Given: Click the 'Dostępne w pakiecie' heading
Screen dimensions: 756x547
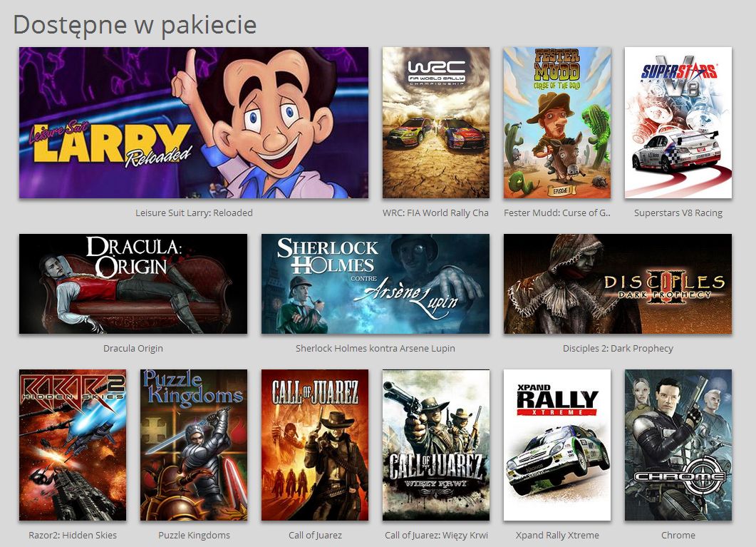Looking at the screenshot, I should [135, 24].
